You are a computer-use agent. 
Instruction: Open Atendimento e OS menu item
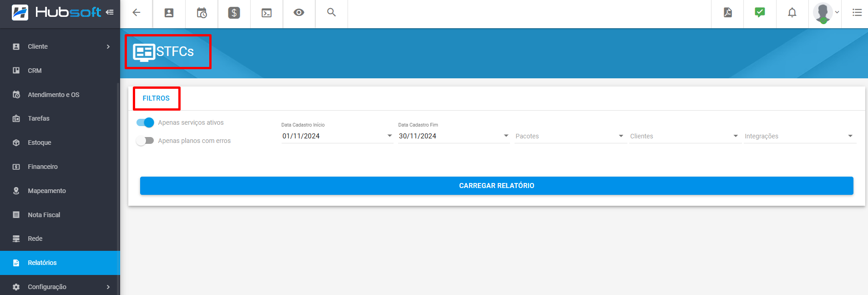click(x=60, y=95)
